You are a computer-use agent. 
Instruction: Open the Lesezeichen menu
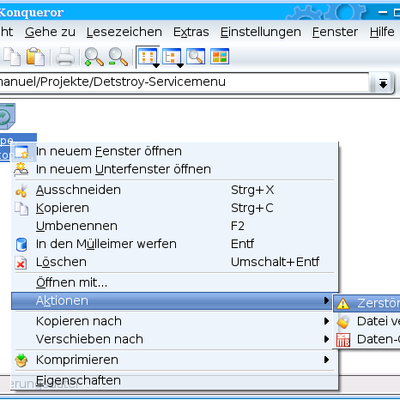(x=124, y=32)
